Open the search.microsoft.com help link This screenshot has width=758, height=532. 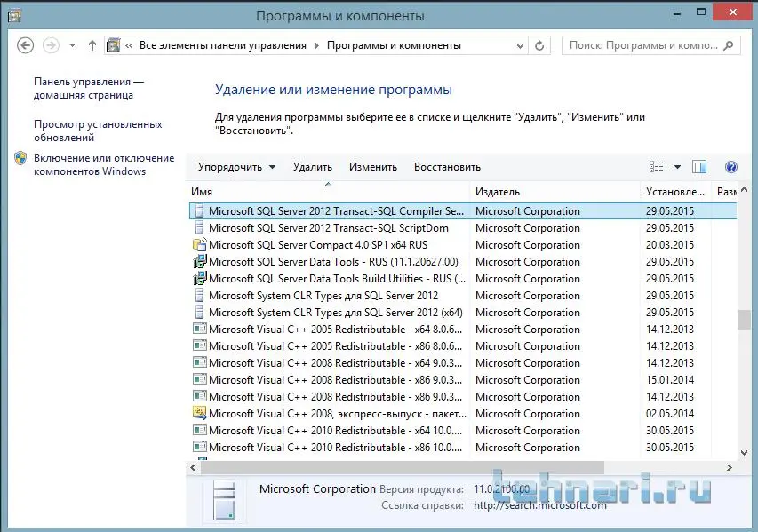coord(540,505)
